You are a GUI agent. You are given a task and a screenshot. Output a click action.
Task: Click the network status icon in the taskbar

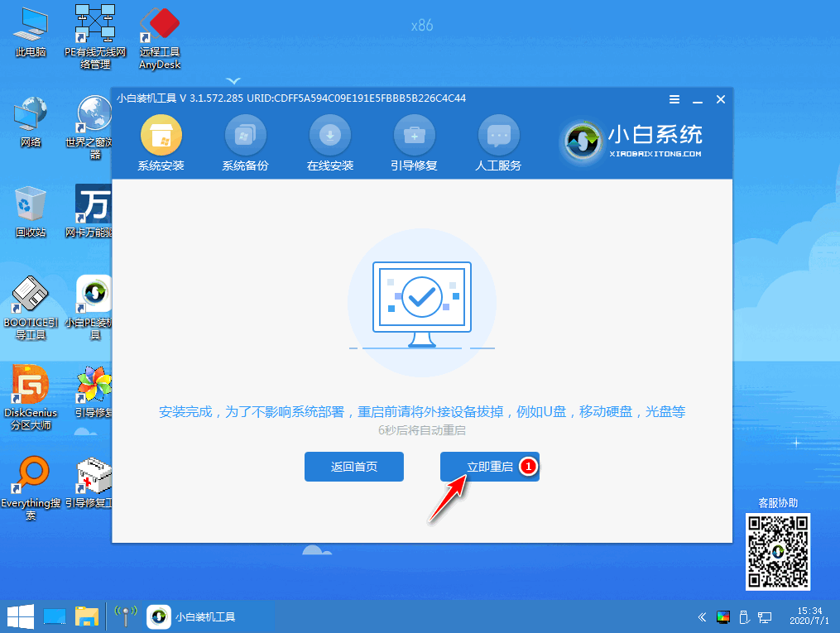click(124, 616)
